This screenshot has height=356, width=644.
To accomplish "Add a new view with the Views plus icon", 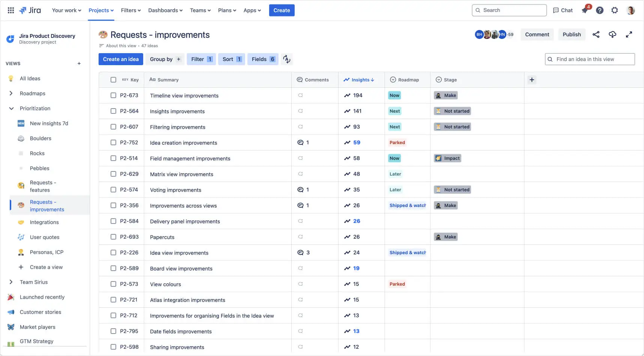I will coord(79,64).
